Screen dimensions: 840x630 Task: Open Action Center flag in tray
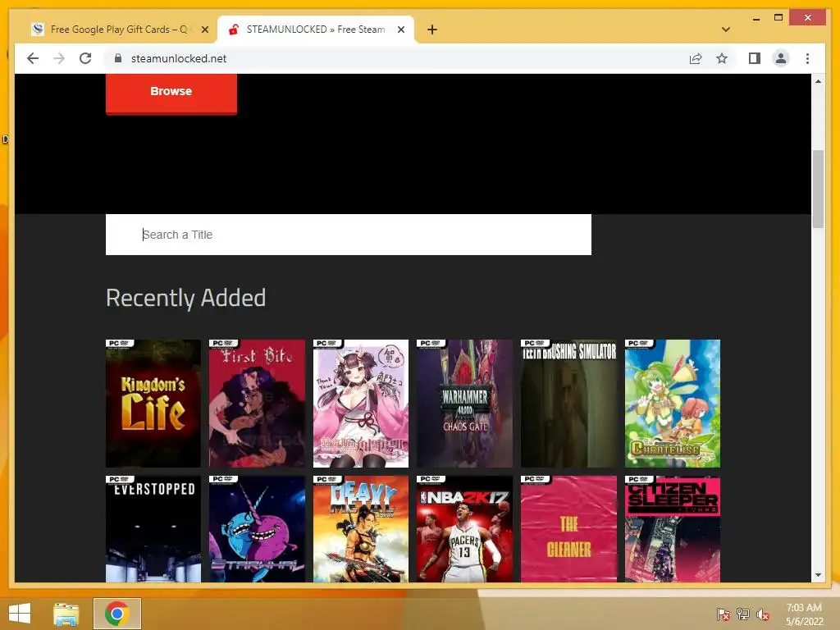[724, 614]
